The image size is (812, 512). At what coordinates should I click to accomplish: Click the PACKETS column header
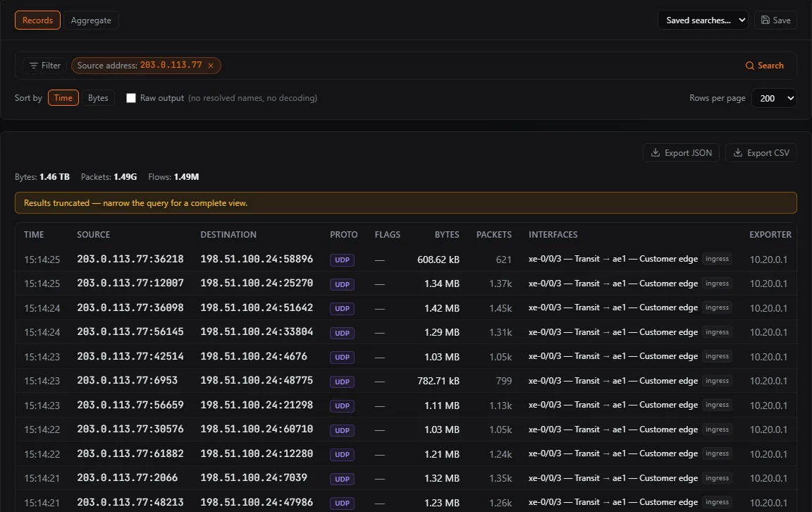tap(494, 235)
